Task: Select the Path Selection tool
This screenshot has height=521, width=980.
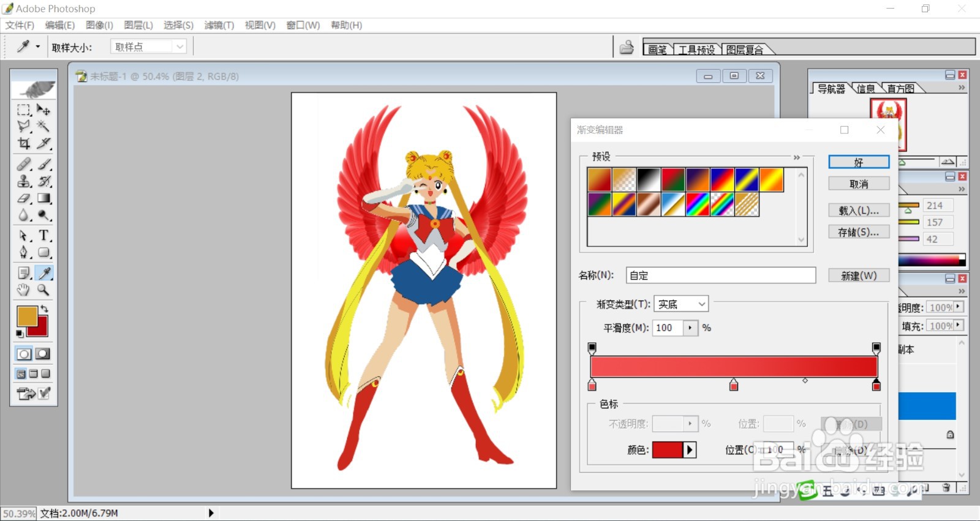Action: click(x=24, y=236)
